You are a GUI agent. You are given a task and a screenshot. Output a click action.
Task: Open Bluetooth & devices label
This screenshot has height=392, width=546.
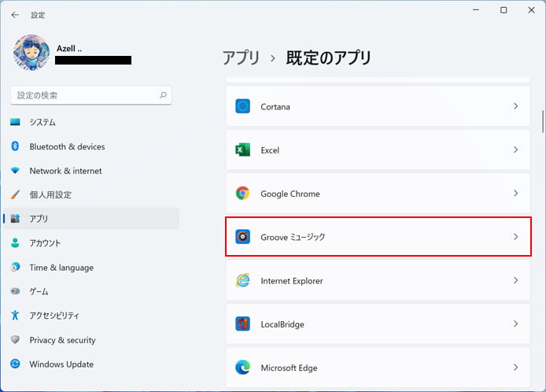pyautogui.click(x=67, y=146)
